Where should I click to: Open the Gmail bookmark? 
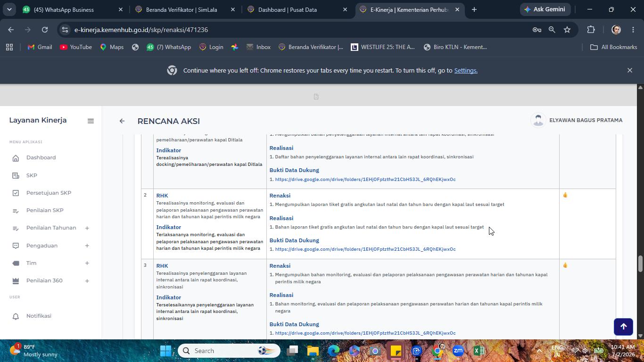pos(40,47)
